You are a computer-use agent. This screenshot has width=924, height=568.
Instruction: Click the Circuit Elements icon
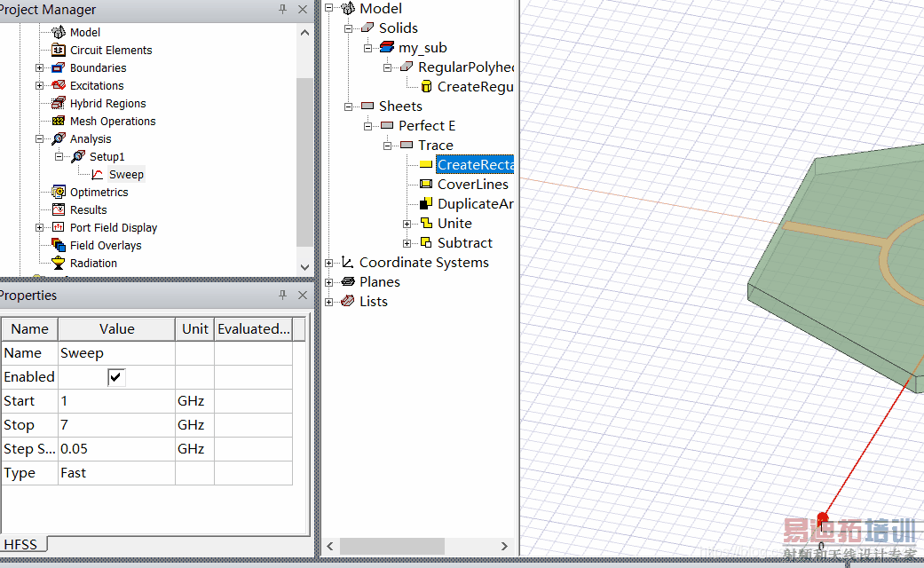coord(59,50)
